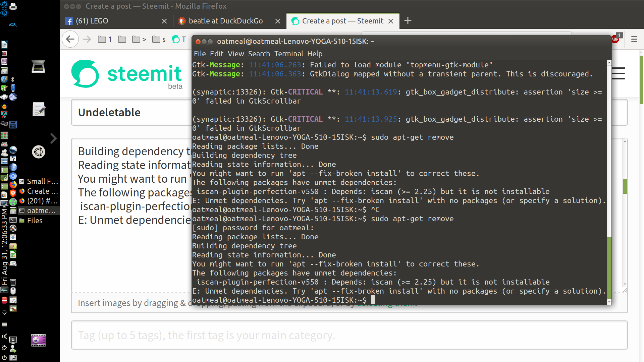Expand the panel using the chevron arrow
Screen dimensions: 644x362
tap(53, 138)
